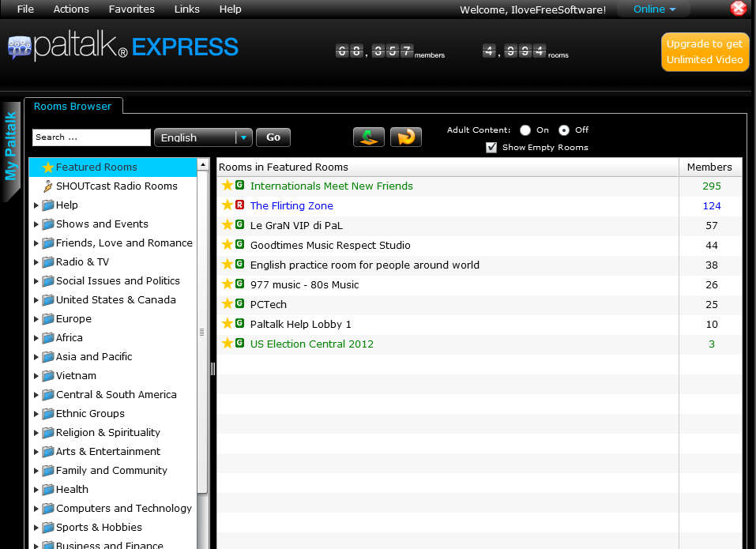
Task: Click the G rating icon for PCTech
Action: 239,303
